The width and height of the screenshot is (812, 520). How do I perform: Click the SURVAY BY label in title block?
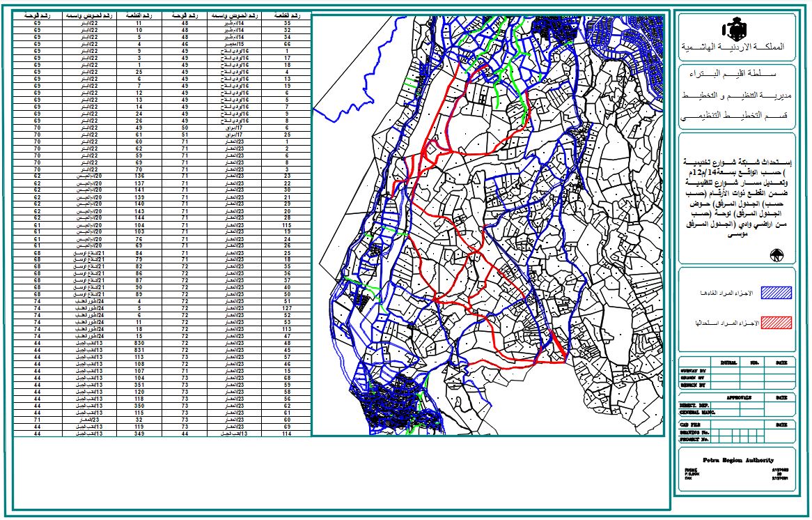click(x=693, y=371)
